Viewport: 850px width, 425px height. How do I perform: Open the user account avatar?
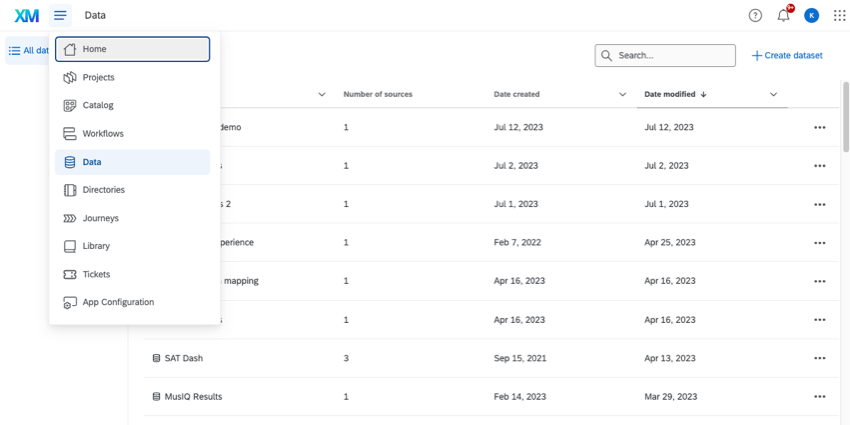coord(811,15)
